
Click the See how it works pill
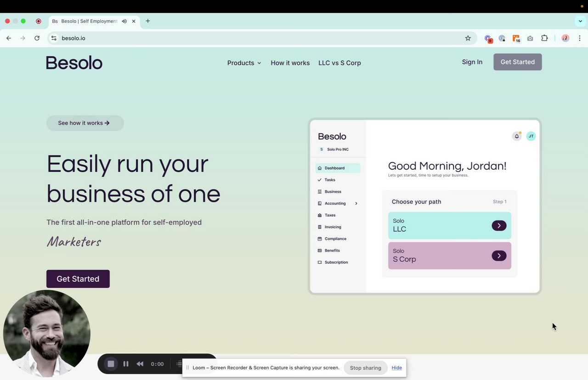tap(85, 123)
